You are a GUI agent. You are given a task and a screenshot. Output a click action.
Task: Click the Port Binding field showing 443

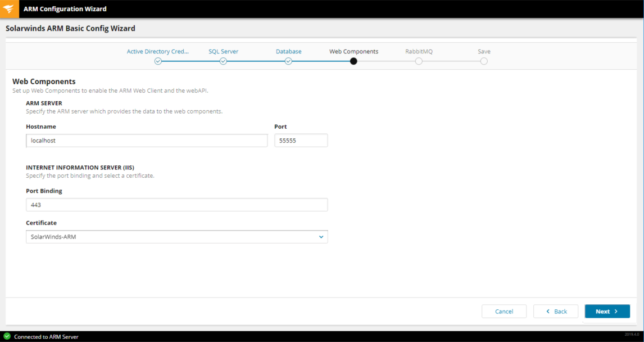tap(176, 205)
